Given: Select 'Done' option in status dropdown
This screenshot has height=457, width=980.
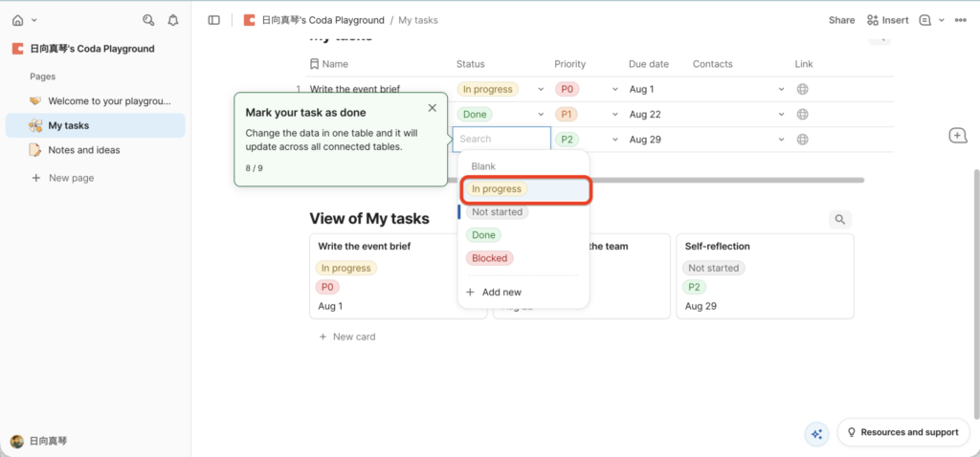Looking at the screenshot, I should click(483, 235).
